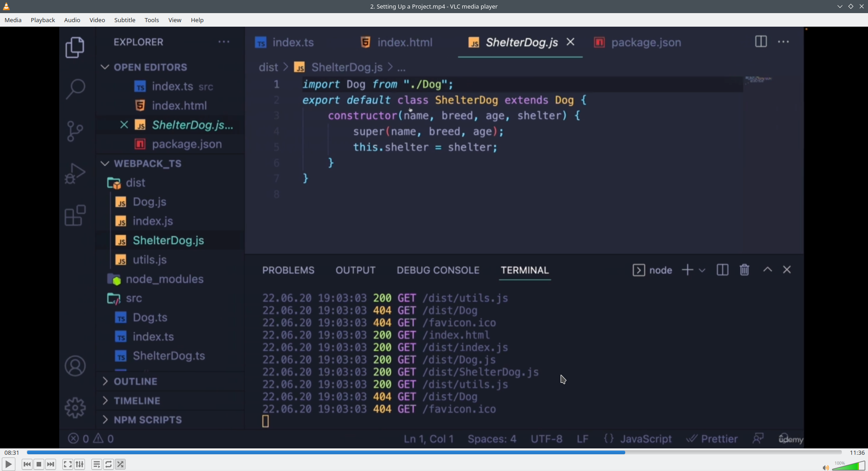The image size is (868, 471).
Task: Open Search in the activity bar
Action: 75,89
